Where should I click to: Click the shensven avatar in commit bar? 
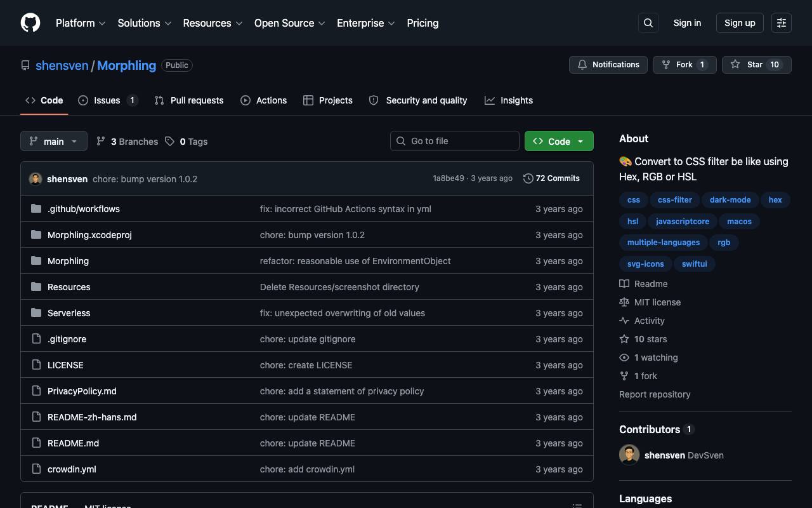[36, 179]
